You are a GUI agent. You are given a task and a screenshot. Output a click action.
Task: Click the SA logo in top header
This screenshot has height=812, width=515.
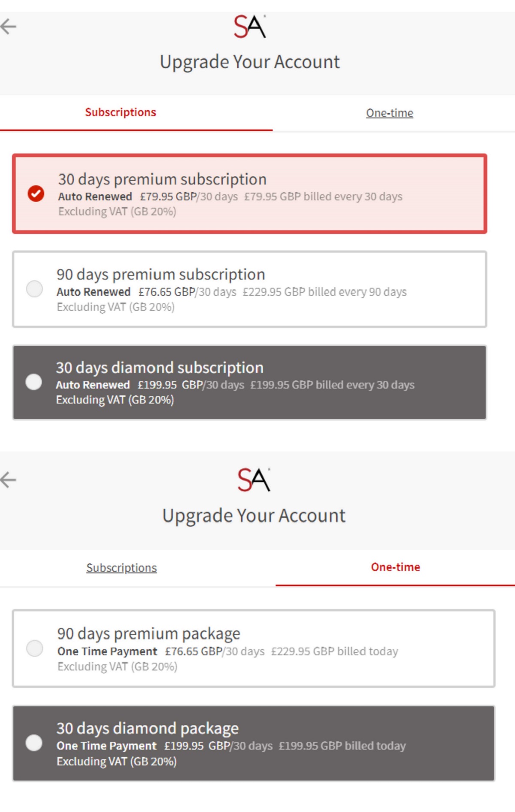click(250, 27)
